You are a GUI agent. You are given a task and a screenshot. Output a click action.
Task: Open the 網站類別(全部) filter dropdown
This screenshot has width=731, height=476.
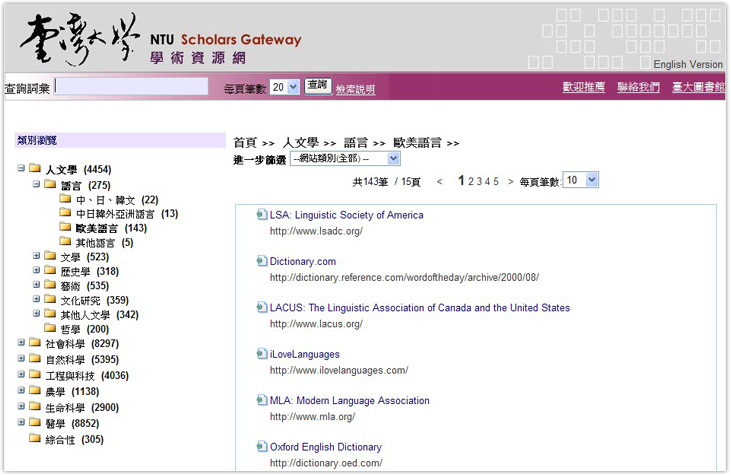click(x=345, y=159)
